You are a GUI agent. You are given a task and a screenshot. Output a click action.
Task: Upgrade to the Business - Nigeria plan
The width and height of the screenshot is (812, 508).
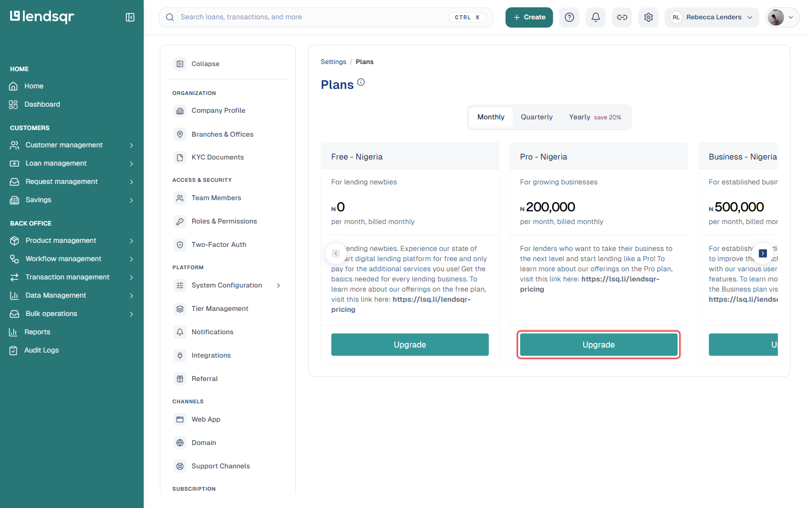click(743, 345)
